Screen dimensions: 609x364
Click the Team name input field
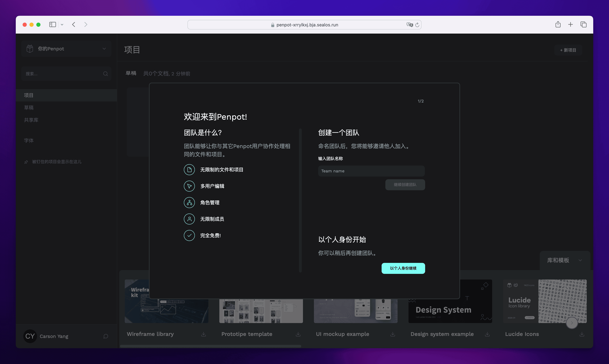click(371, 171)
